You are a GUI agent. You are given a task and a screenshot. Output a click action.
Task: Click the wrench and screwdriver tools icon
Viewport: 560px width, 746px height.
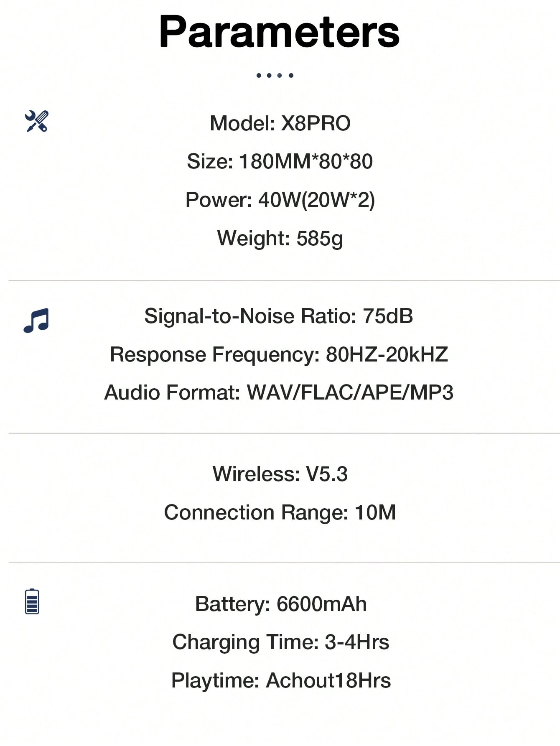[x=37, y=121]
